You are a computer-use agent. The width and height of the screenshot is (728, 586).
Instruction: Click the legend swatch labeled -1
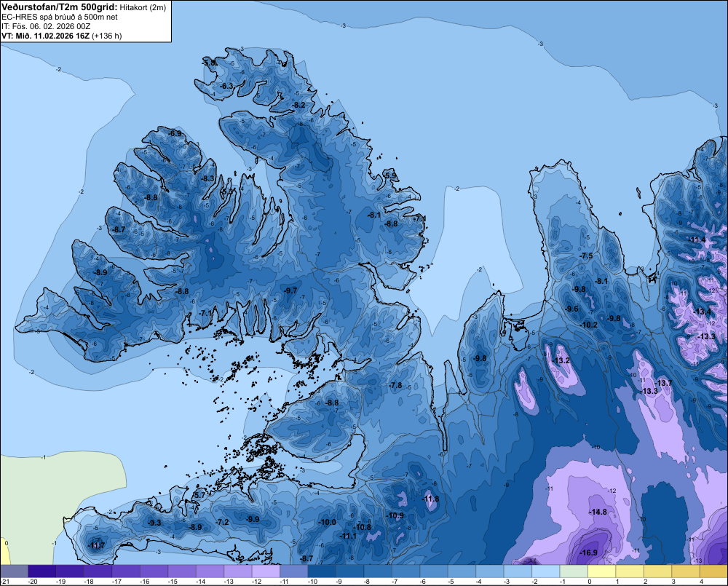[x=574, y=571]
